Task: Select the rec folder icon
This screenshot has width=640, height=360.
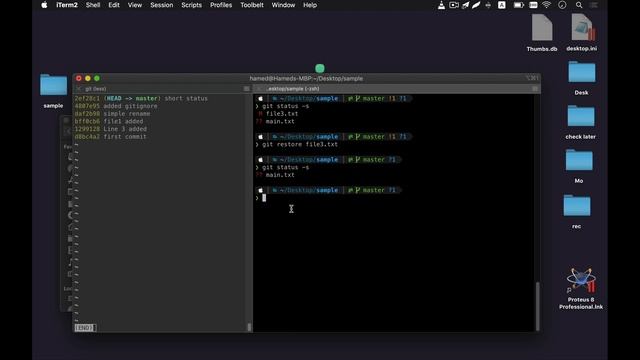Action: click(x=577, y=206)
